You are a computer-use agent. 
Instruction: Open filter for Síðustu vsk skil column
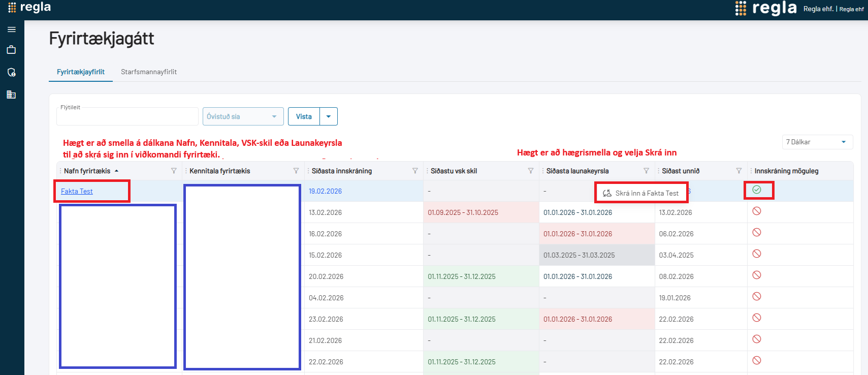point(531,171)
